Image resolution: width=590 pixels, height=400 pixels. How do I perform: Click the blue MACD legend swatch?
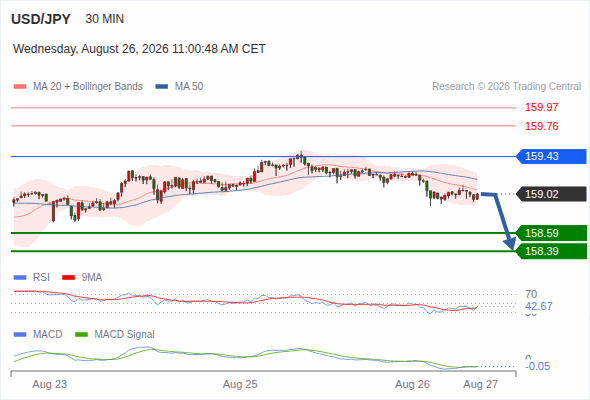click(20, 335)
